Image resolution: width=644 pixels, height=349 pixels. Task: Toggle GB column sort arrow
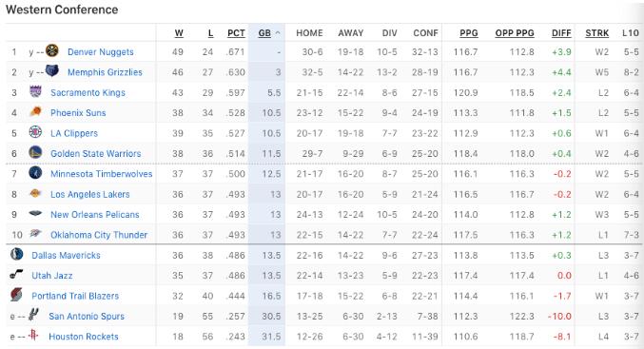(x=278, y=33)
